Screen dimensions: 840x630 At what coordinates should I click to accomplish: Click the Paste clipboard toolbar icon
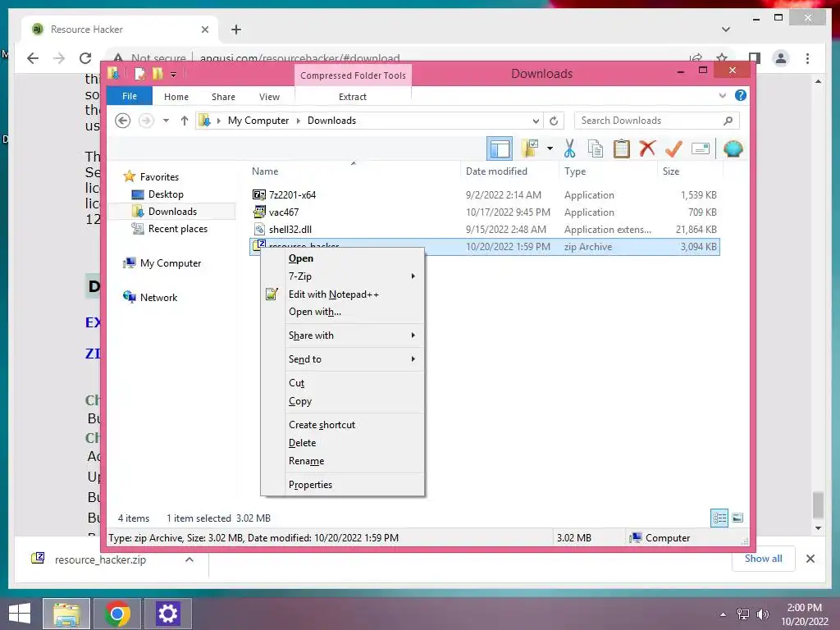[622, 148]
